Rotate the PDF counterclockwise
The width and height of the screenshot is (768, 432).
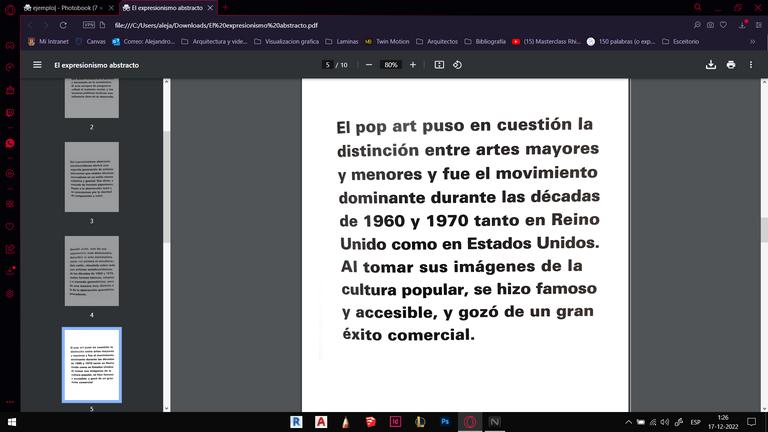click(x=457, y=65)
